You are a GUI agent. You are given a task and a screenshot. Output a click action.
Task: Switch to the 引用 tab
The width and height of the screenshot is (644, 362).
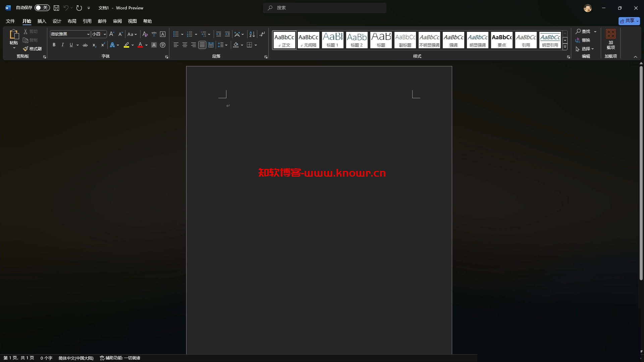click(87, 21)
